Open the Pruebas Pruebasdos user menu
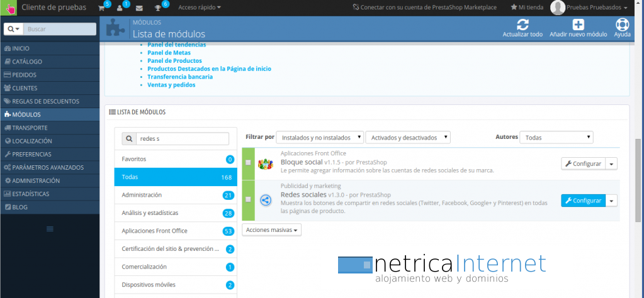 pos(597,8)
